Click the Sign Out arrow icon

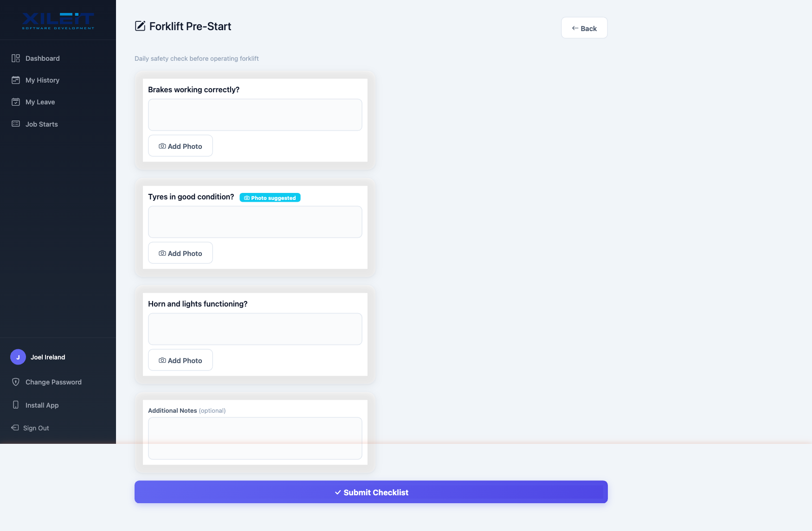click(15, 428)
